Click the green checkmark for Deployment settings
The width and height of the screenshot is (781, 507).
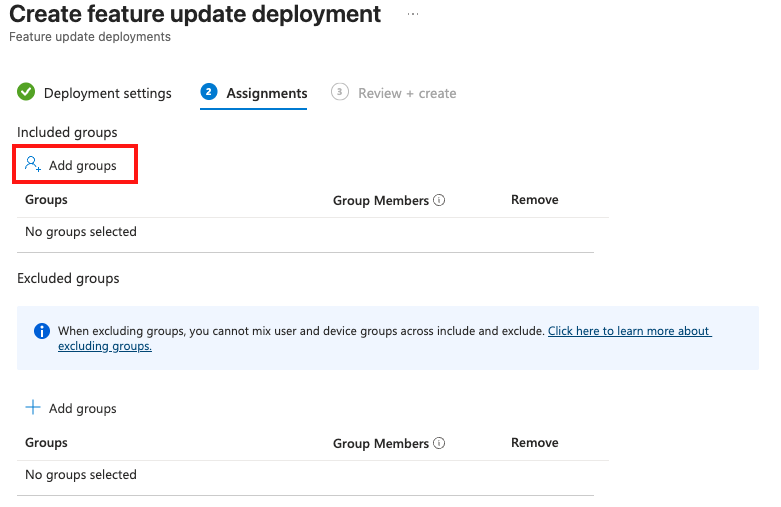pos(26,92)
